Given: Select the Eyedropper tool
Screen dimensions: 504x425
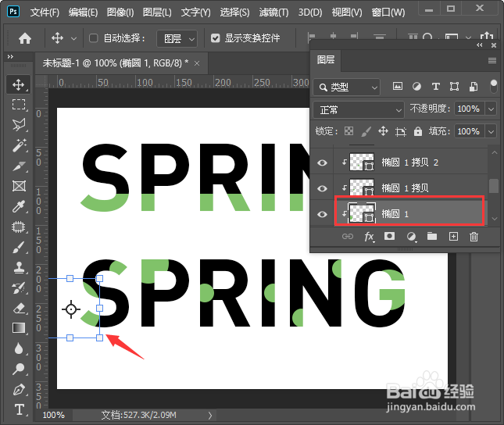Looking at the screenshot, I should click(18, 206).
